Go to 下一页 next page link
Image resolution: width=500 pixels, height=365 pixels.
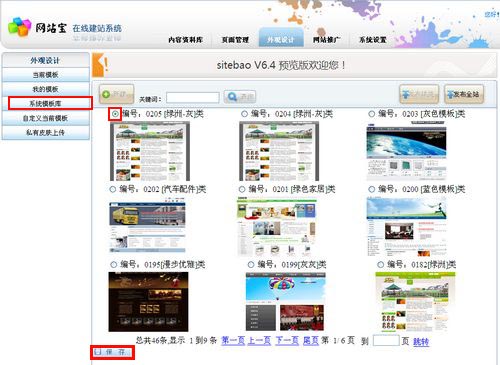click(x=287, y=341)
